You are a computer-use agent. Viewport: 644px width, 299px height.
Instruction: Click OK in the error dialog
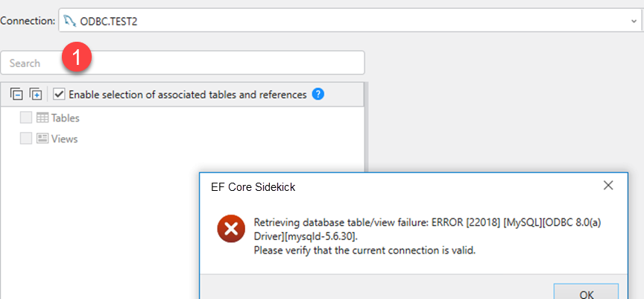pyautogui.click(x=586, y=292)
